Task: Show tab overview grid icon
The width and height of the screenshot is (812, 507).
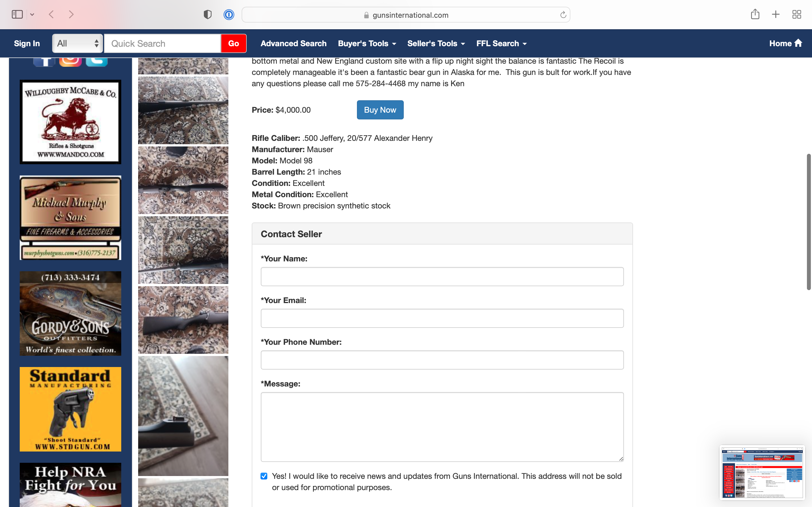Action: coord(796,14)
